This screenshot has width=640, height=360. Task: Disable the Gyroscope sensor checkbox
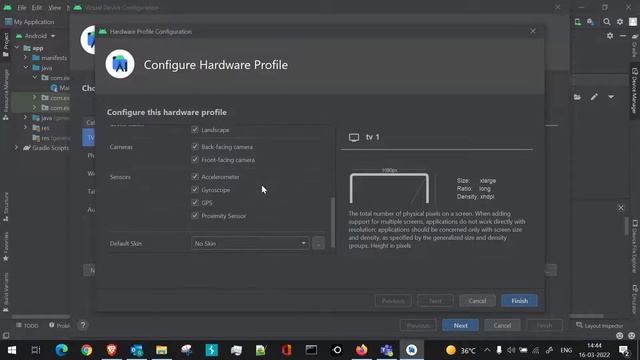pos(195,190)
